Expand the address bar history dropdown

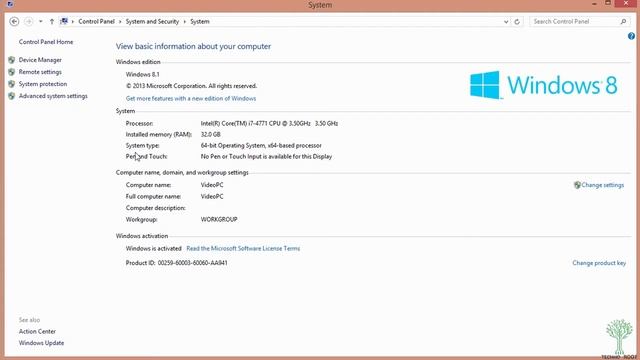tap(506, 22)
